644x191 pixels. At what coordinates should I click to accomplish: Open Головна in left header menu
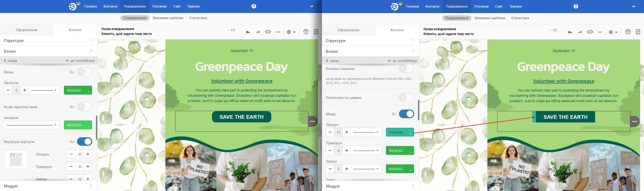(91, 6)
